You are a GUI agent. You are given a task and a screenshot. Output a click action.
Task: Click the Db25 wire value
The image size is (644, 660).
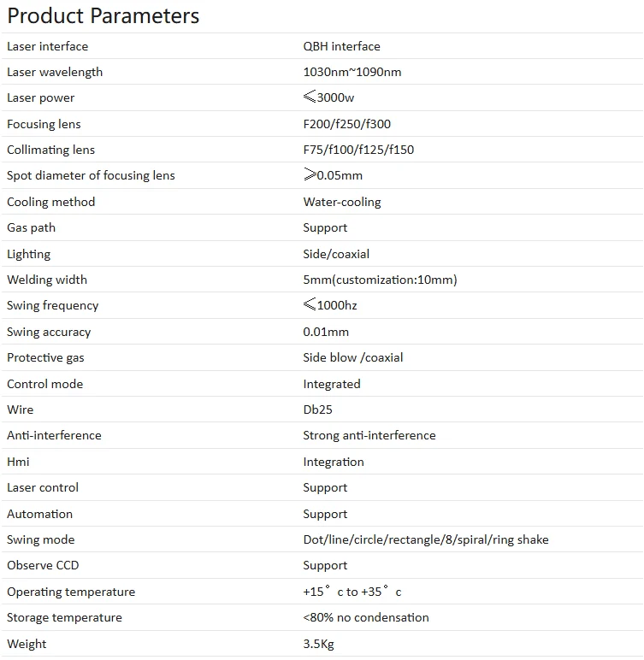pyautogui.click(x=317, y=410)
